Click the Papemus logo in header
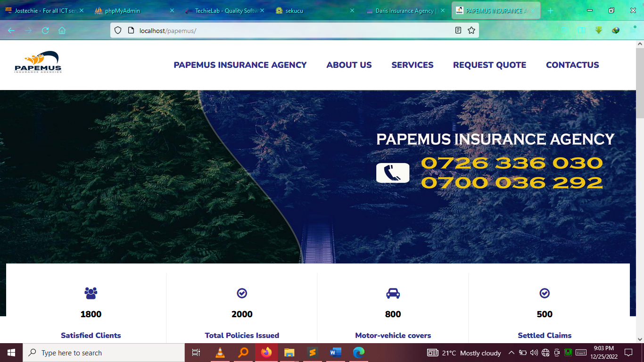 pyautogui.click(x=38, y=62)
